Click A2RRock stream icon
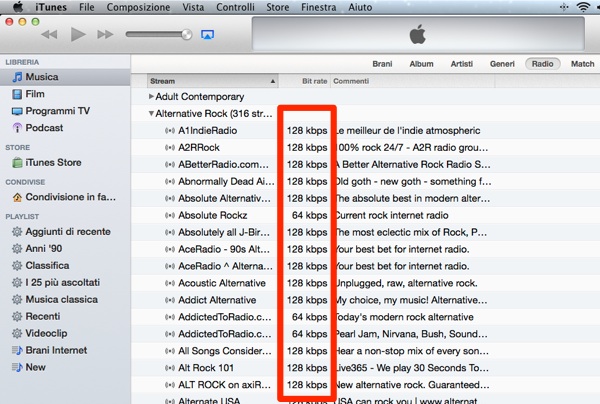600x404 pixels. tap(170, 148)
